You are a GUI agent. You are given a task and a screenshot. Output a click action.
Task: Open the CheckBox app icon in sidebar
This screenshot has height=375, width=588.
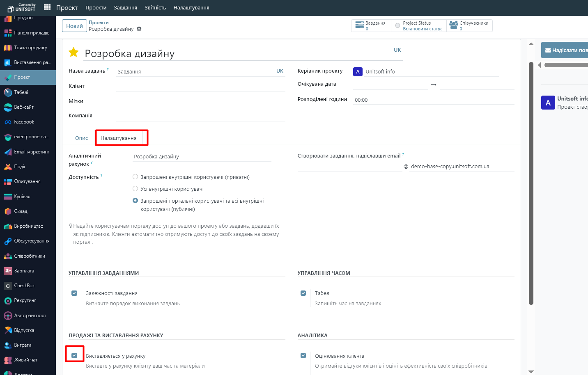pos(8,286)
